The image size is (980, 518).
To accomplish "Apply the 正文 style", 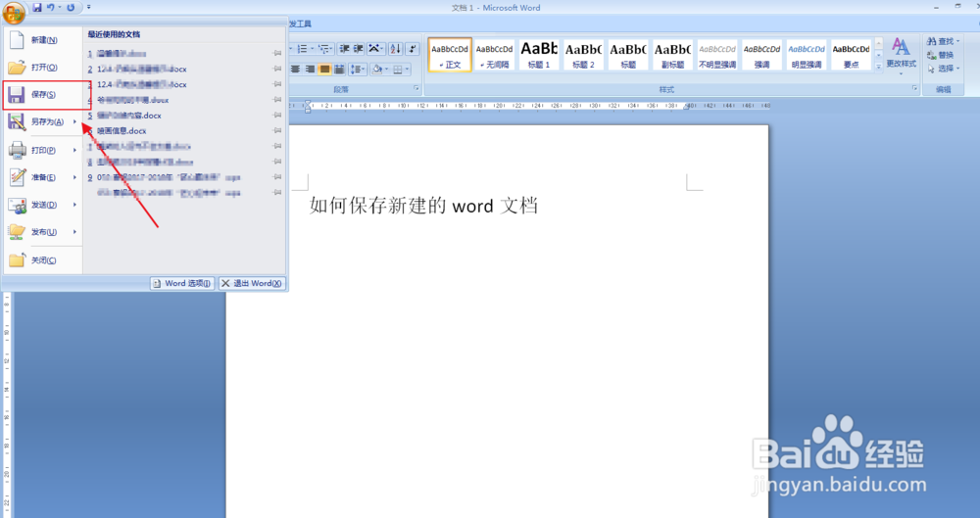I will point(450,55).
